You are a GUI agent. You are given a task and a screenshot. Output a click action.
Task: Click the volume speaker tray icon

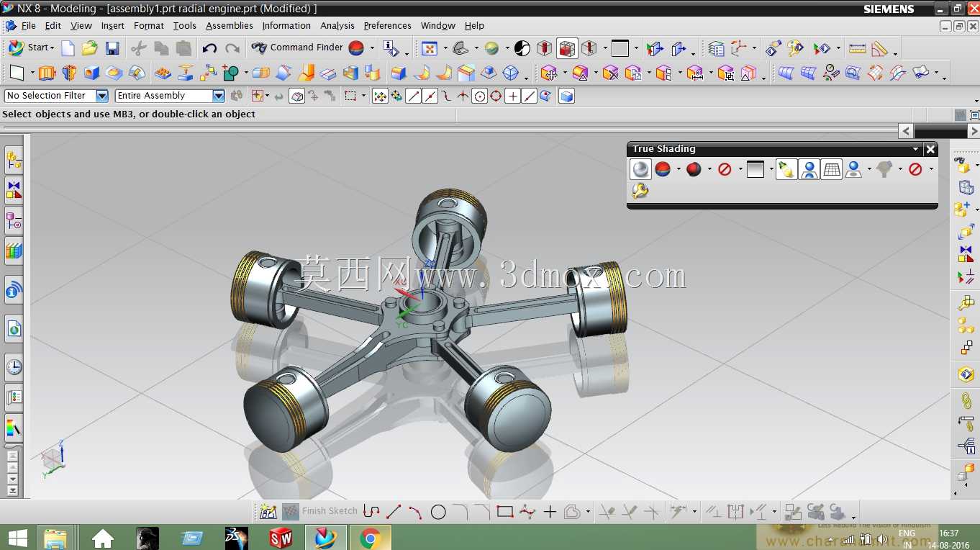pyautogui.click(x=882, y=538)
